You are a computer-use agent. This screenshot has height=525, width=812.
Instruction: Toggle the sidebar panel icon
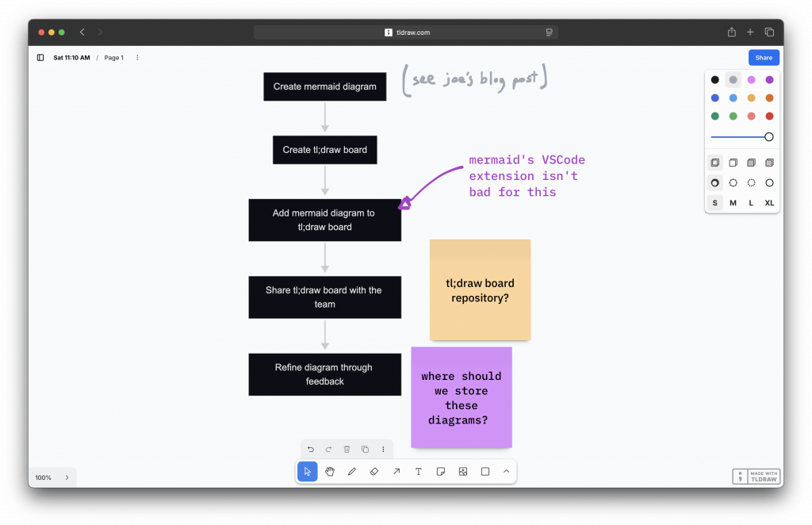40,58
